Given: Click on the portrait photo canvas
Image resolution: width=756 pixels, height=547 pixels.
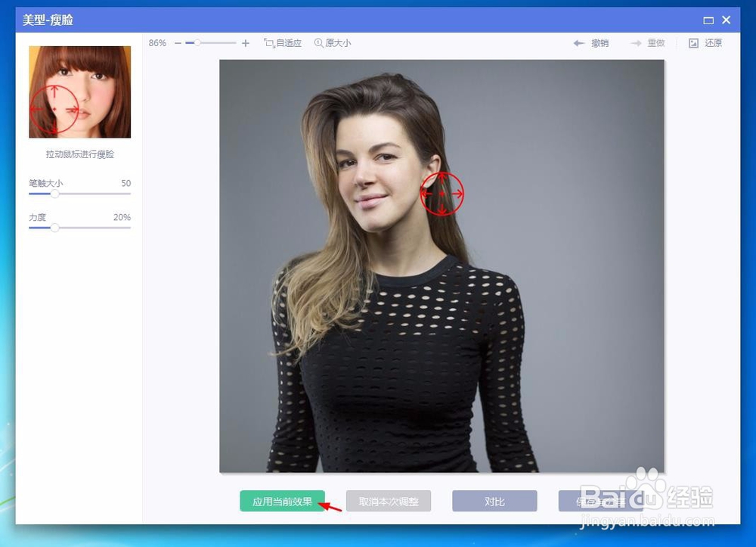Looking at the screenshot, I should 442,266.
